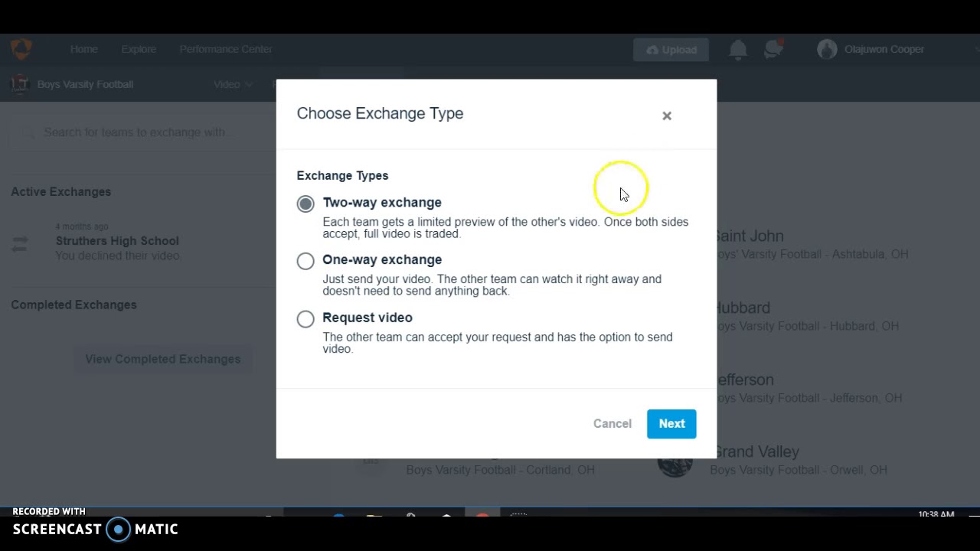Go to the Explore menu item
The image size is (980, 551).
(139, 49)
